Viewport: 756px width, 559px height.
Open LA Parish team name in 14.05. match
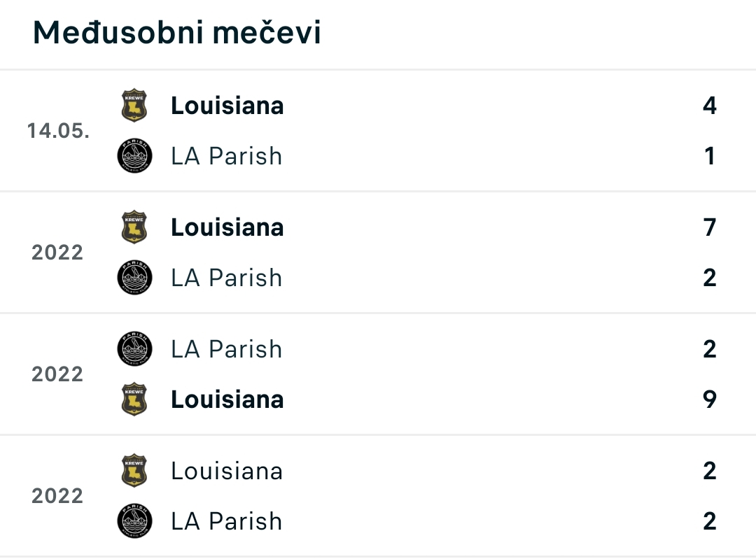(227, 156)
